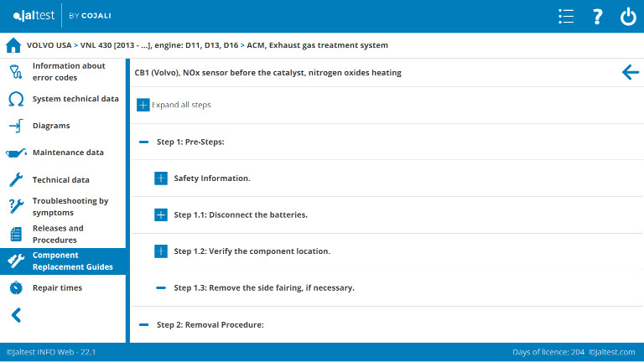Go back using the blue arrow icon
The image size is (644, 362).
pyautogui.click(x=631, y=73)
